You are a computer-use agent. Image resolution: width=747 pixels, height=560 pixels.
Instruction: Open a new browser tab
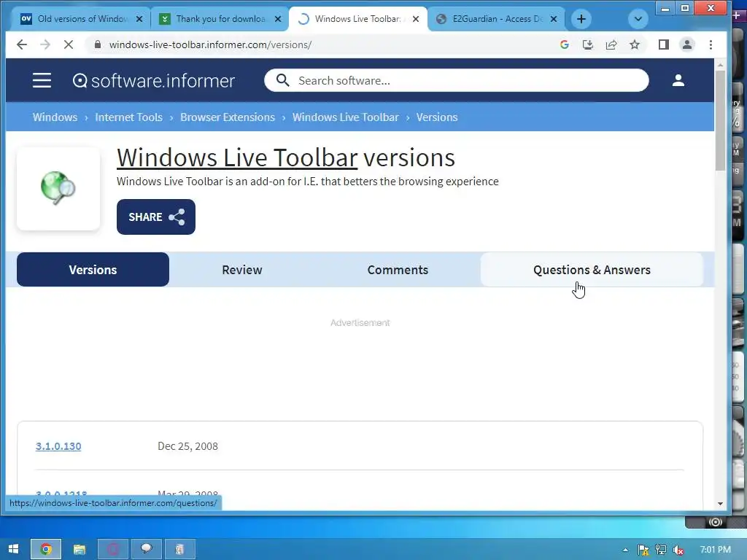coord(581,19)
